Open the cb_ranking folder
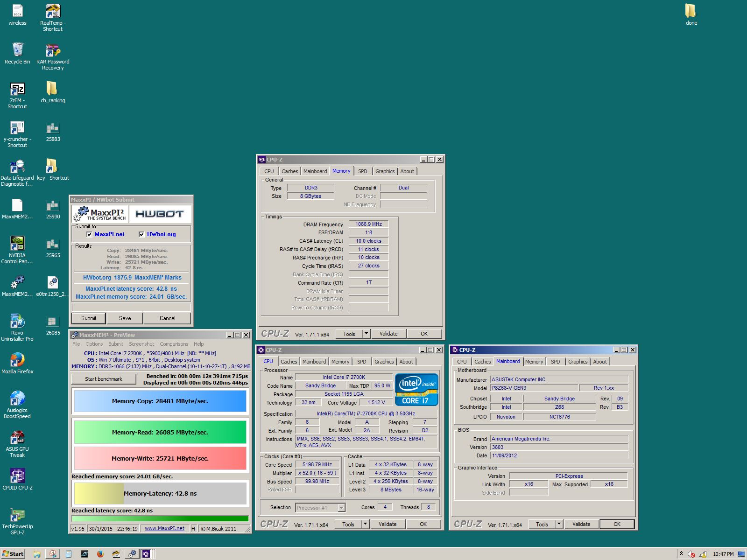 click(x=53, y=92)
